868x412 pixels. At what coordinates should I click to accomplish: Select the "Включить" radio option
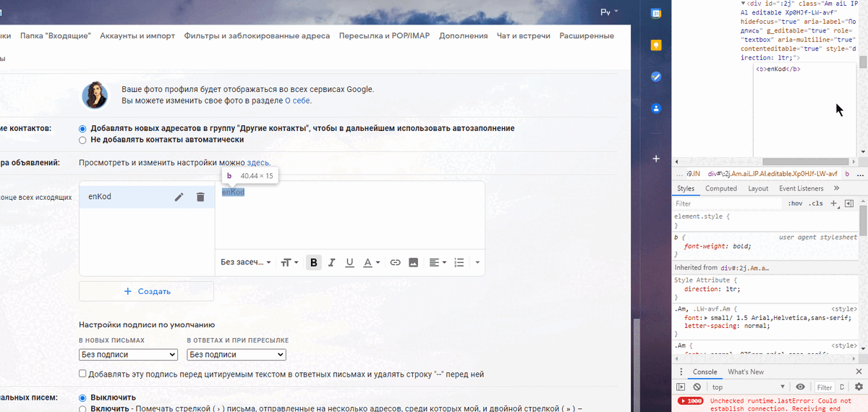click(x=82, y=409)
